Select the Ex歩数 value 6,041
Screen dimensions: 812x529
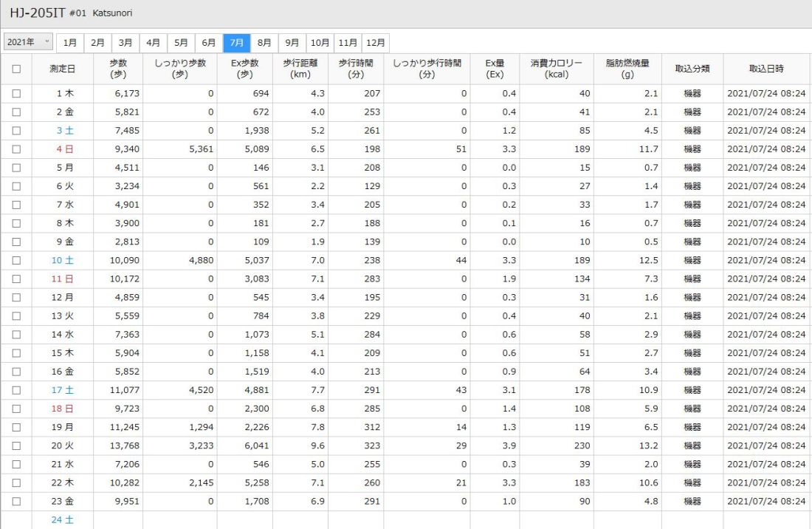(x=257, y=446)
